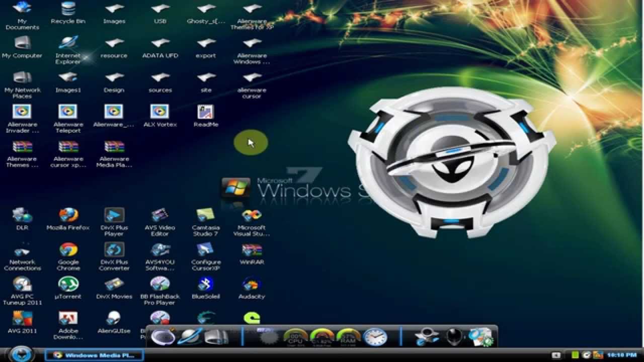This screenshot has width=644, height=362.
Task: Open the Design folder
Action: tap(114, 82)
